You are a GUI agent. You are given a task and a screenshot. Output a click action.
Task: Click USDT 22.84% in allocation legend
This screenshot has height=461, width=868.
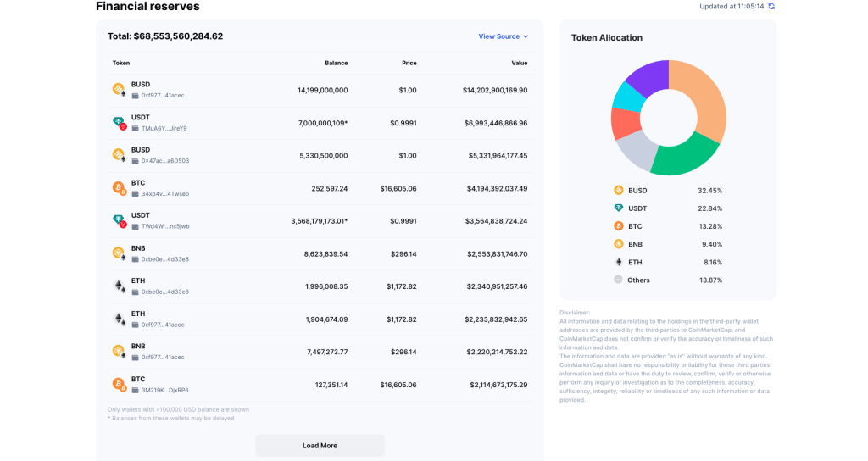(x=668, y=208)
